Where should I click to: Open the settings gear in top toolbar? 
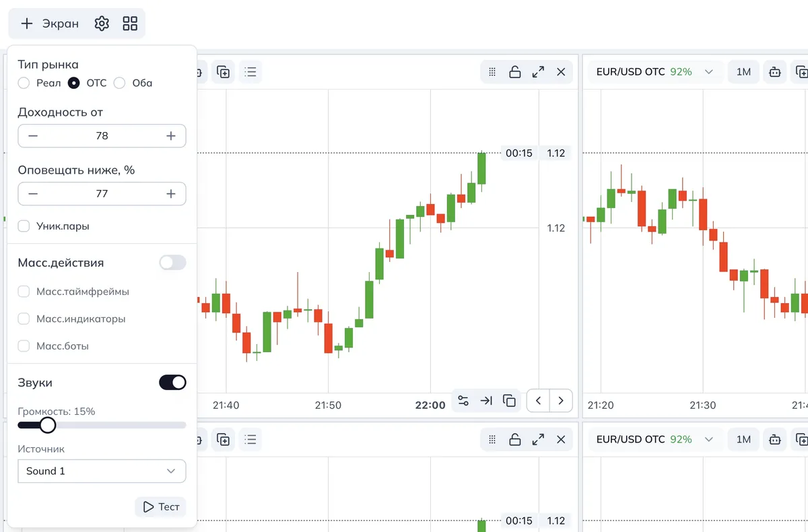pyautogui.click(x=102, y=24)
